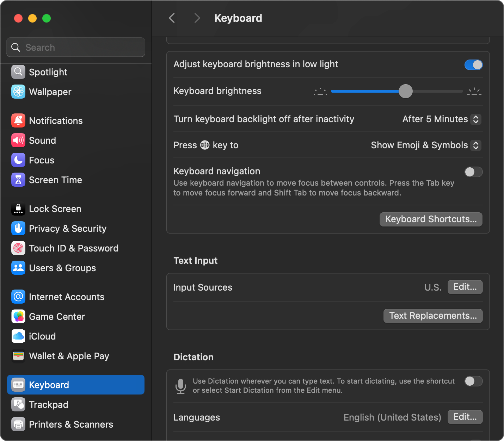
Task: Click the 'Keyboard' title in header
Action: (238, 18)
